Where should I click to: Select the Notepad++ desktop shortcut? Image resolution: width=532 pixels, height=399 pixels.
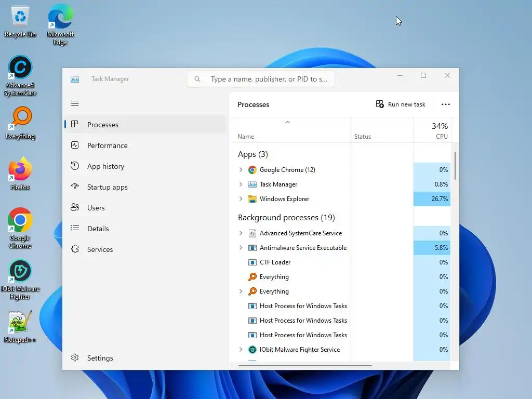[20, 326]
